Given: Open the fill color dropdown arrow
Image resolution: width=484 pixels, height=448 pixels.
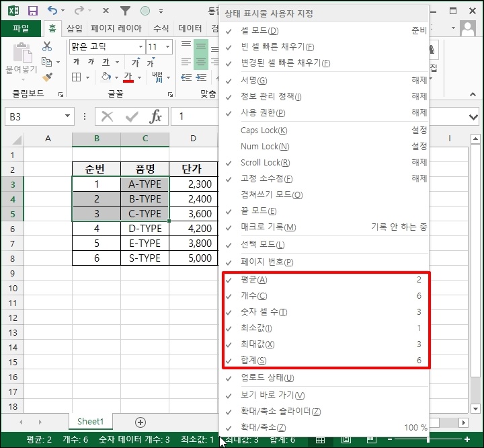Looking at the screenshot, I should 116,77.
